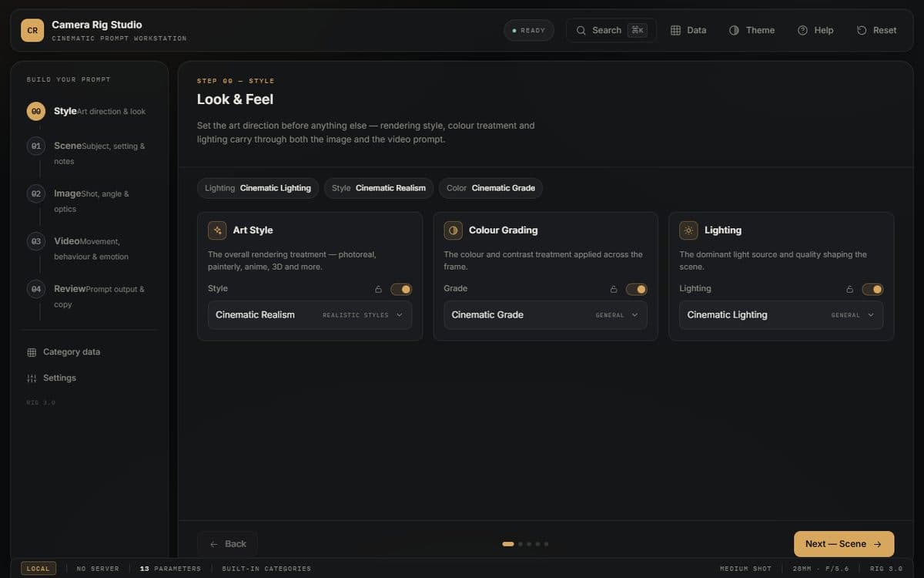Click the Help question-mark icon
924x578 pixels.
pyautogui.click(x=802, y=30)
